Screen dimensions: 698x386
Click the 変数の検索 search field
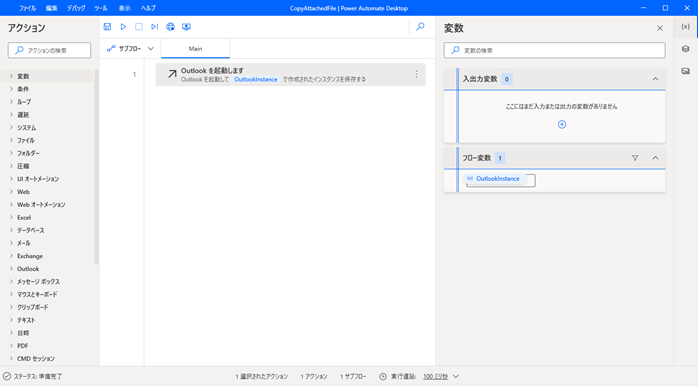(555, 50)
